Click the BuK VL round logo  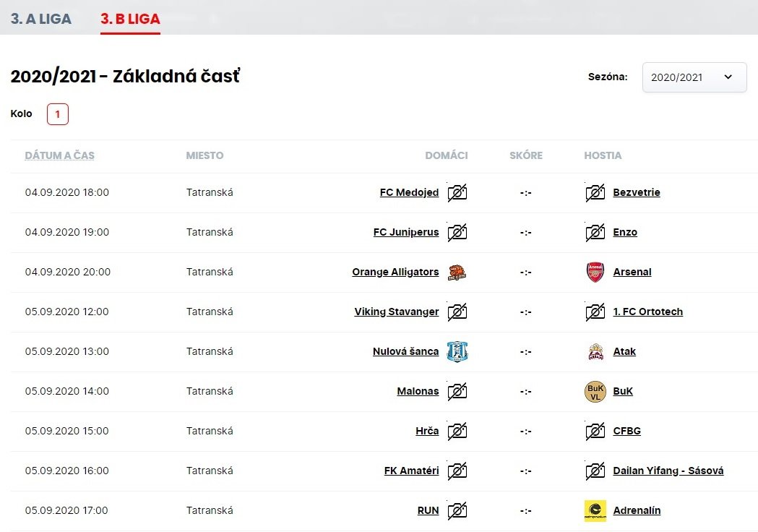coord(595,392)
